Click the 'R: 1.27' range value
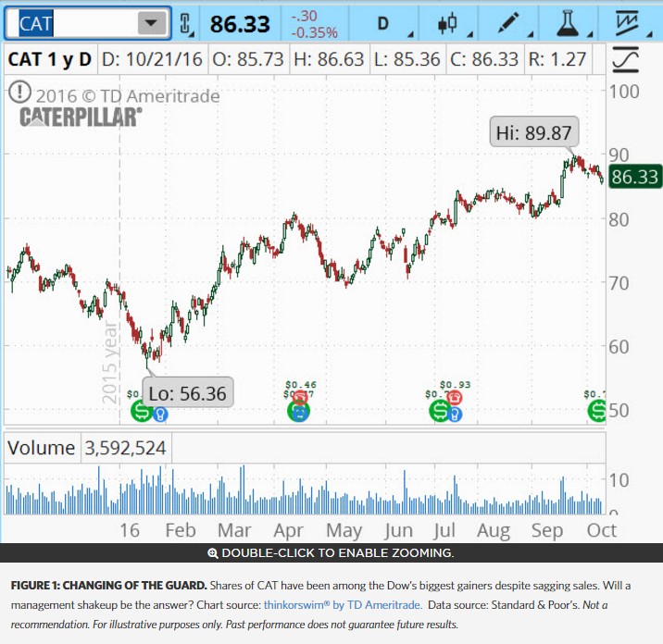 coord(557,59)
